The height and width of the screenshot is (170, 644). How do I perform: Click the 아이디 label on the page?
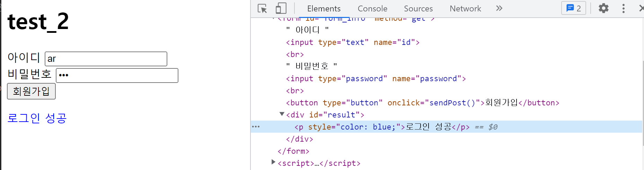(x=24, y=57)
